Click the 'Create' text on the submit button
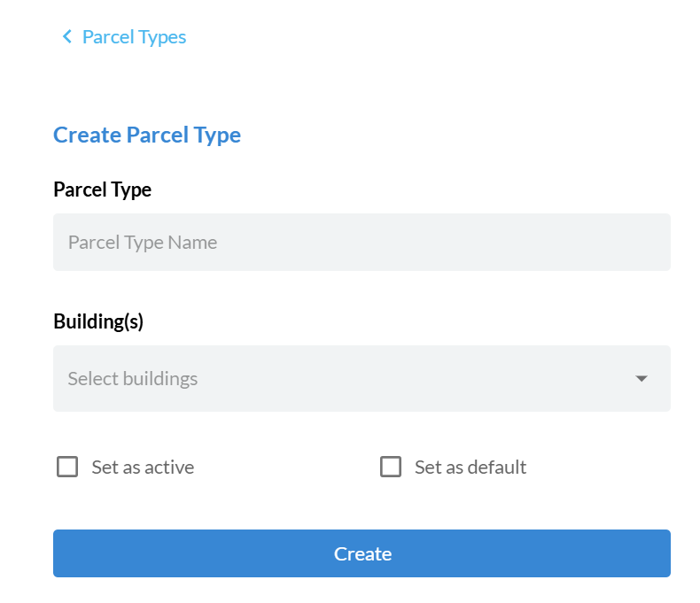 [362, 553]
